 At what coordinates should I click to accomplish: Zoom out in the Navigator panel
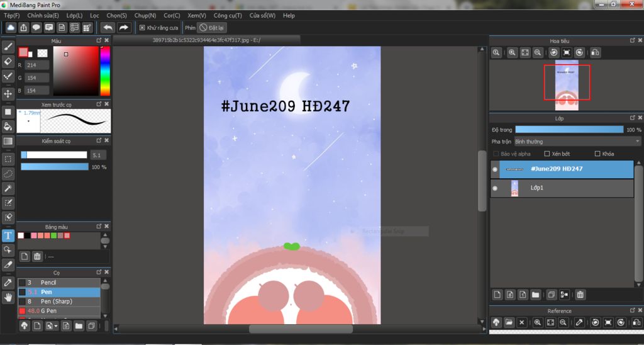[537, 53]
